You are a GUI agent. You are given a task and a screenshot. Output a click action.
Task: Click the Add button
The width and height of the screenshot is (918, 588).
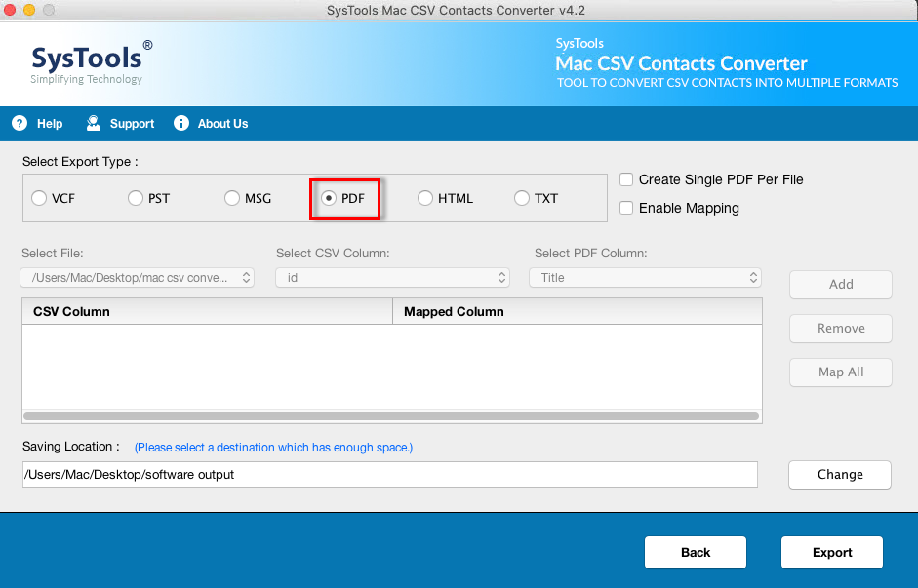tap(840, 285)
